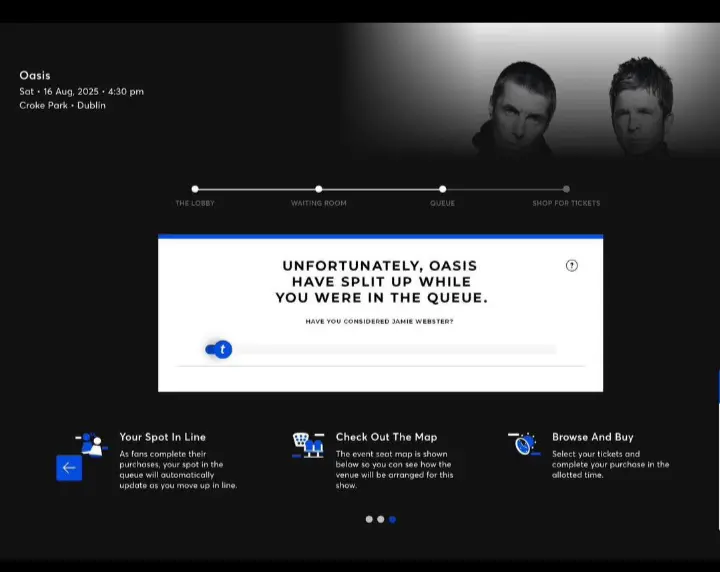Click 'Have you considered Jamie Webster?' text
This screenshot has width=720, height=572.
point(379,321)
